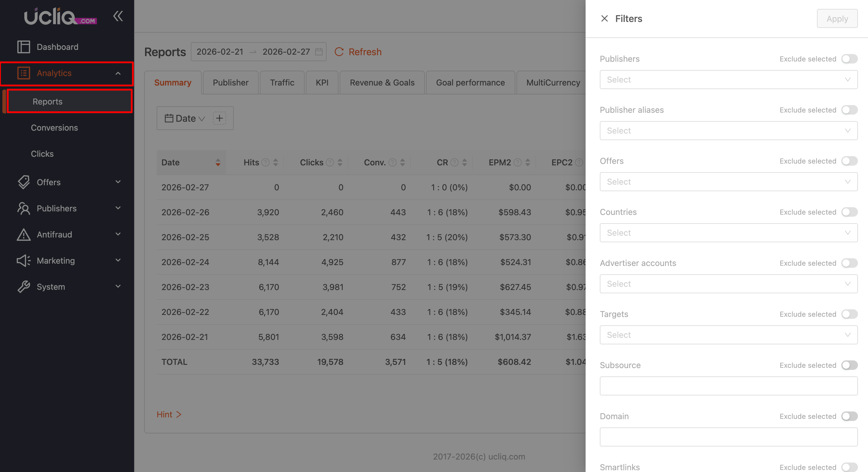Collapse sidebar with double-chevron icon
The width and height of the screenshot is (868, 472).
(x=118, y=16)
